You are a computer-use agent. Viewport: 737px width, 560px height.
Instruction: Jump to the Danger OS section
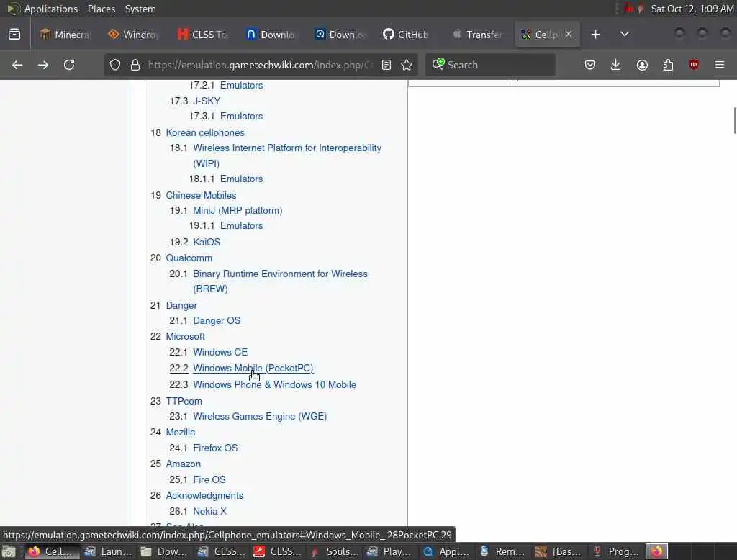click(217, 321)
